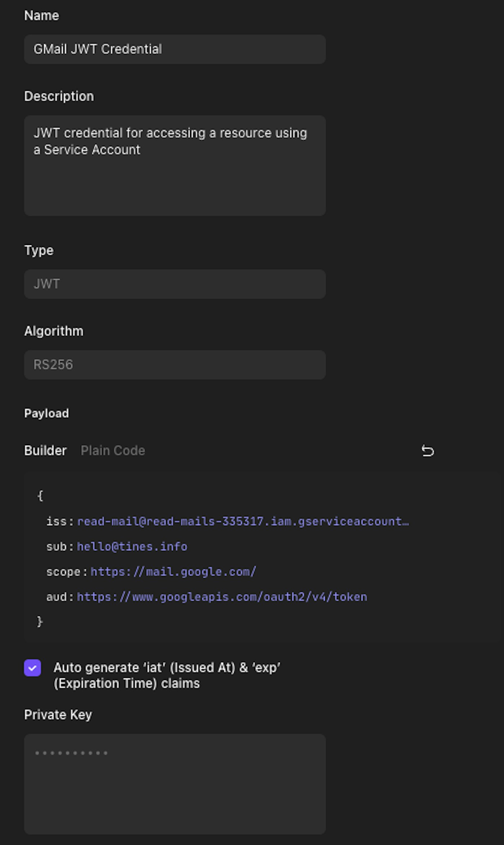Click the iss key in the payload

pos(57,522)
